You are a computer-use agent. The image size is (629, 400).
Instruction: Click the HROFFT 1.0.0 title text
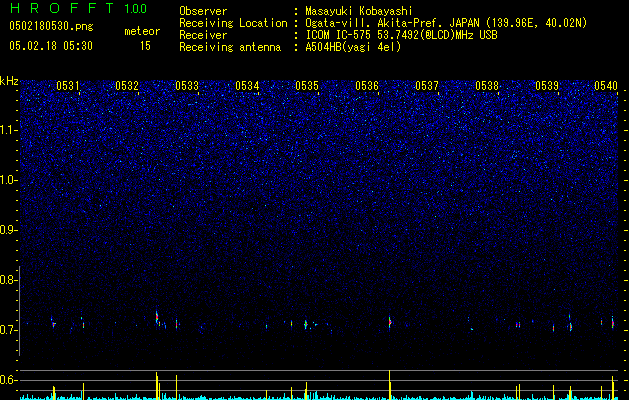(78, 8)
